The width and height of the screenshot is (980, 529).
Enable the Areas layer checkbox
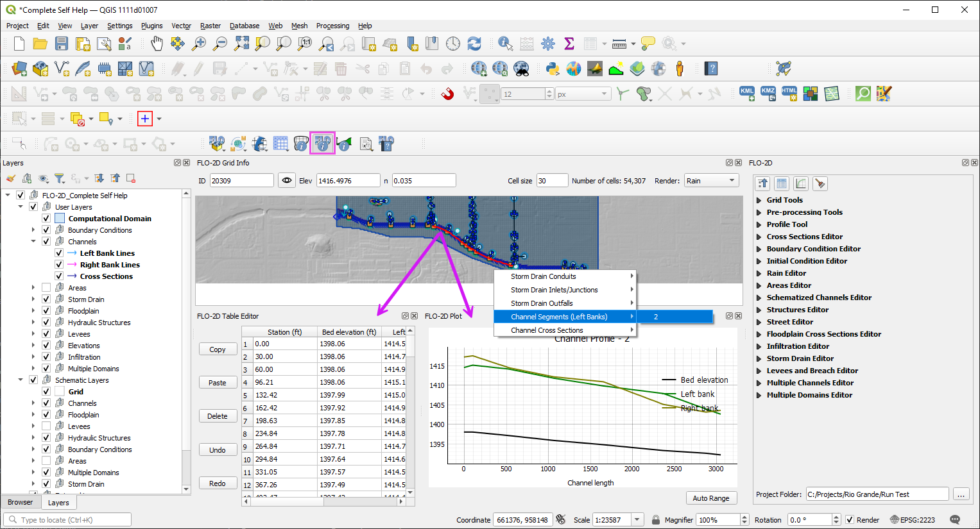click(46, 288)
